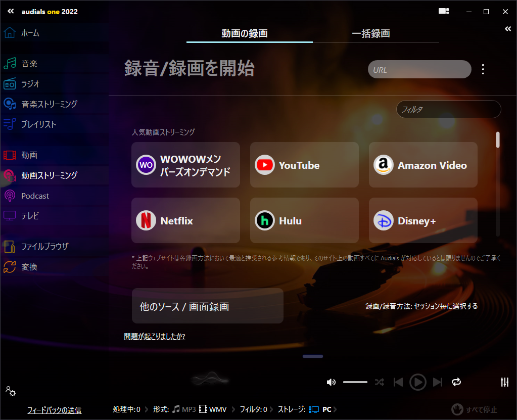Open the 音楽ストリーミング section icon
The height and width of the screenshot is (420, 517).
pyautogui.click(x=10, y=104)
